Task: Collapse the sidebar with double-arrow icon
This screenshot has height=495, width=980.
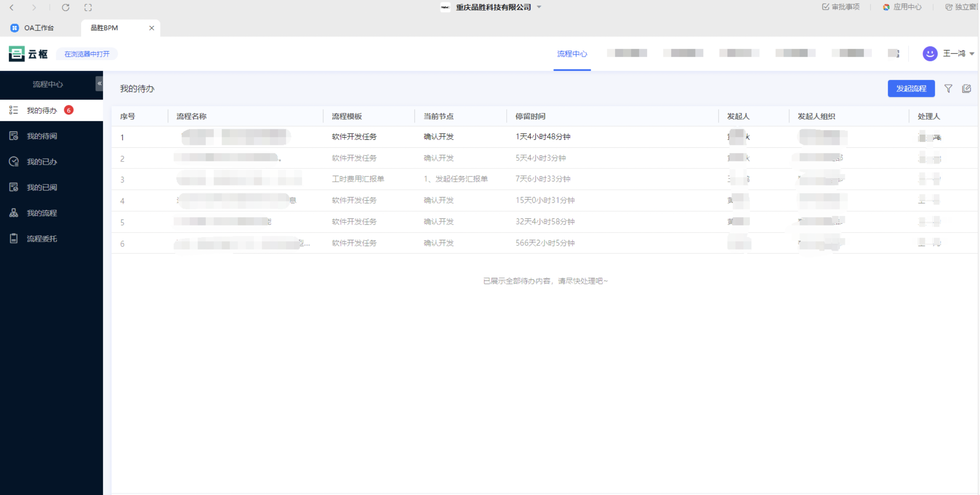Action: click(99, 83)
